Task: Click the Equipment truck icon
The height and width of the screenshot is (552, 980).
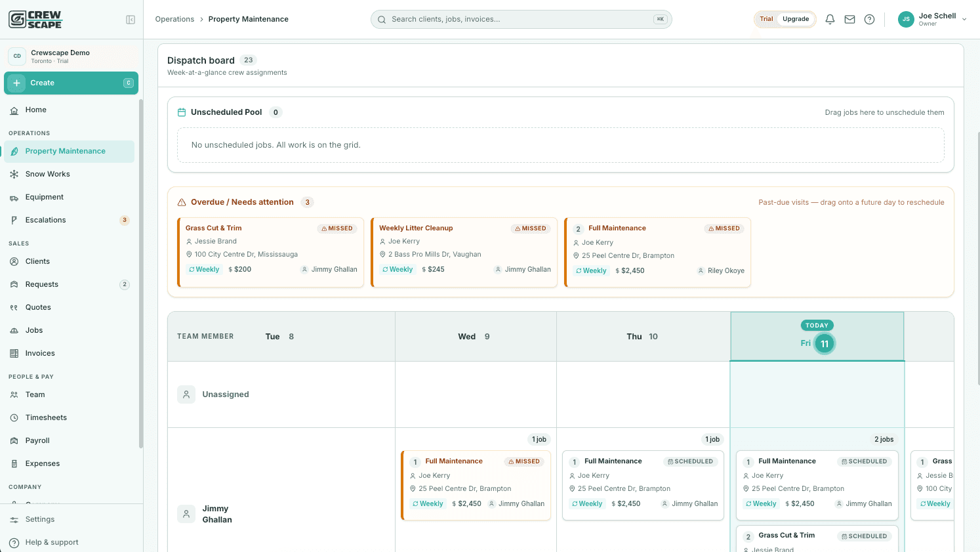Action: pos(14,198)
